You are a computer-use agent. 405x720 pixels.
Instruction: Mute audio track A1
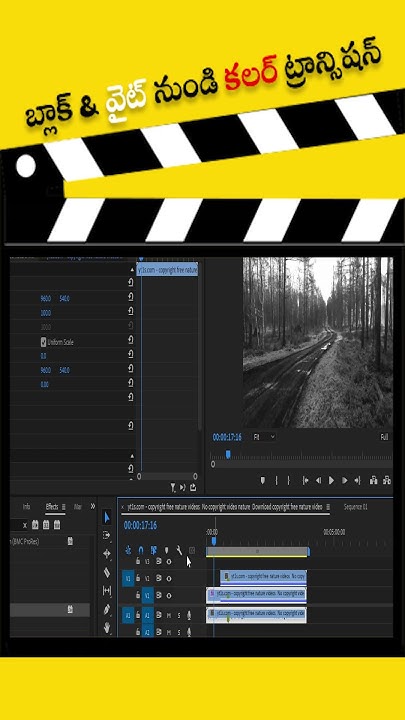169,615
